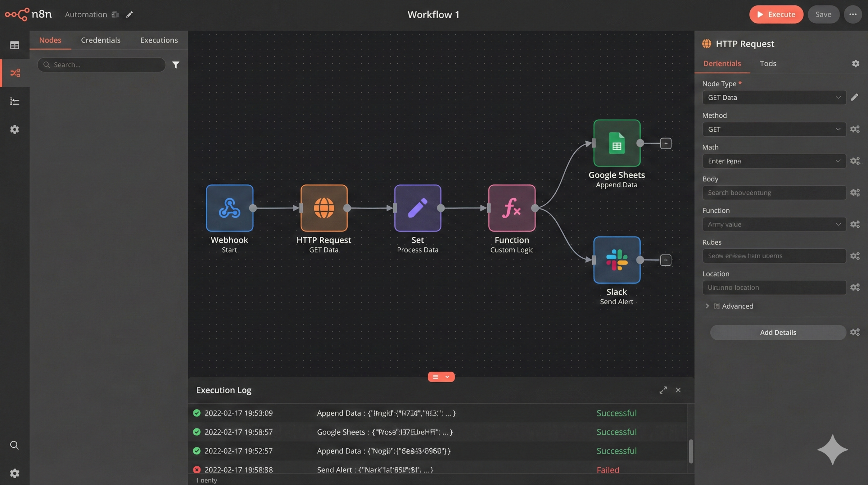Open the Node Type GET Data dropdown
Screen dimensions: 868x485
coord(774,97)
